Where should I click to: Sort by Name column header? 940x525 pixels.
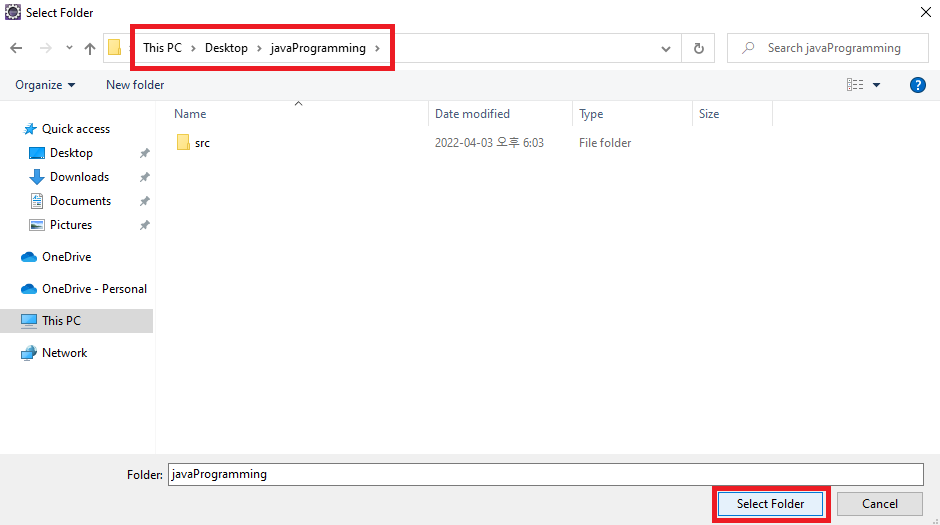coord(190,114)
